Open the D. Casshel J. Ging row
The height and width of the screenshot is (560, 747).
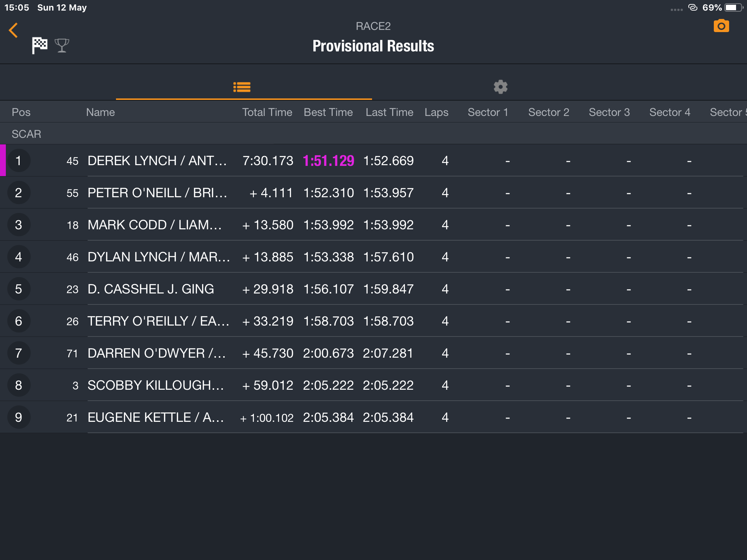pos(373,289)
